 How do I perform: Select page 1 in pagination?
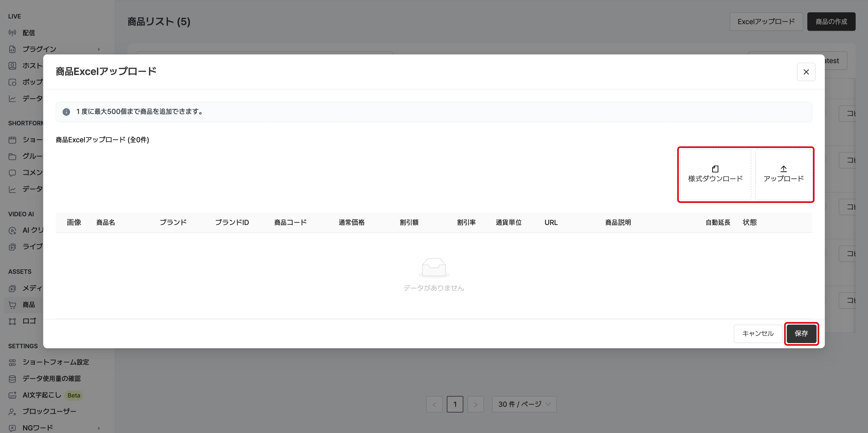coord(455,404)
